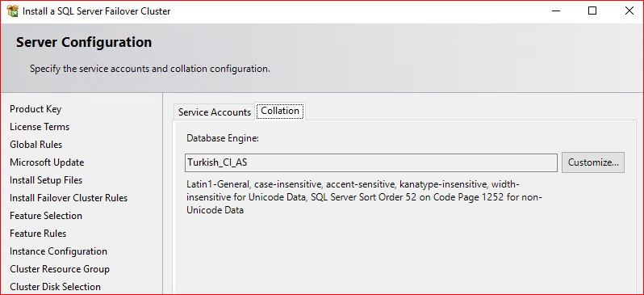The image size is (644, 295).
Task: Select the Collation tab
Action: [280, 111]
